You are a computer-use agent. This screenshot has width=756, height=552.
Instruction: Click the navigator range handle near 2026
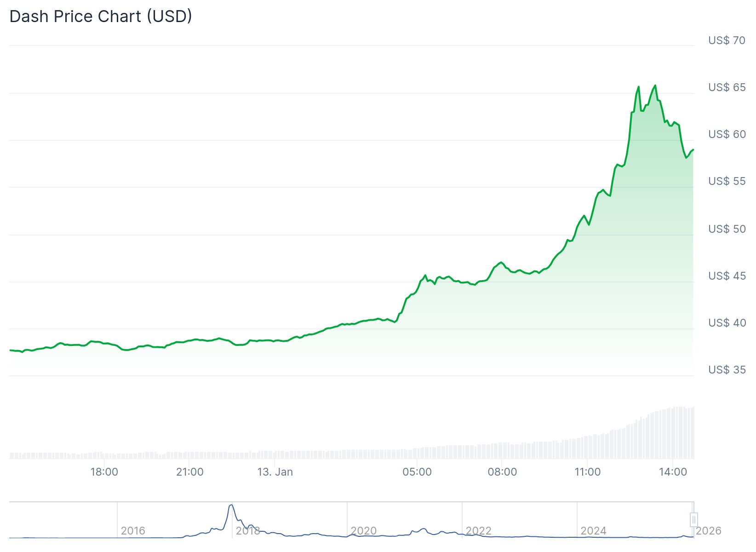[x=693, y=519]
